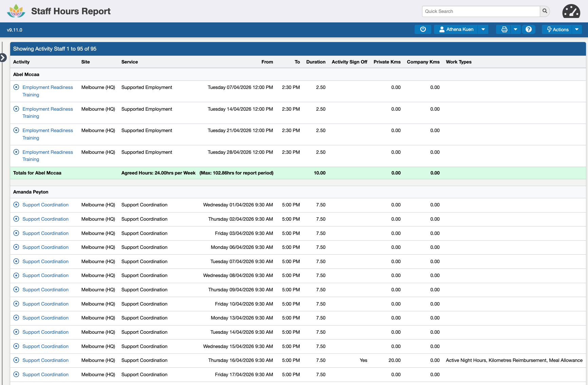This screenshot has width=588, height=385.
Task: Click the Actions button
Action: pos(557,30)
